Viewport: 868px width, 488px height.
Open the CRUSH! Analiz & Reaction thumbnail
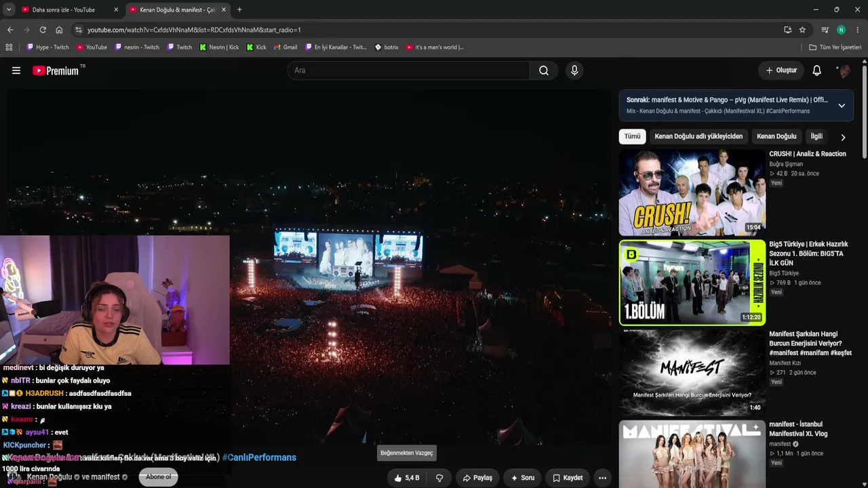point(692,192)
